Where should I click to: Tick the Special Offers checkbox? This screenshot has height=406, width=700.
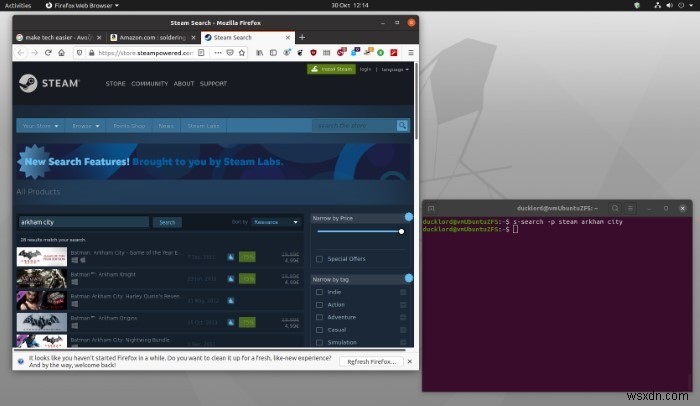tap(319, 259)
